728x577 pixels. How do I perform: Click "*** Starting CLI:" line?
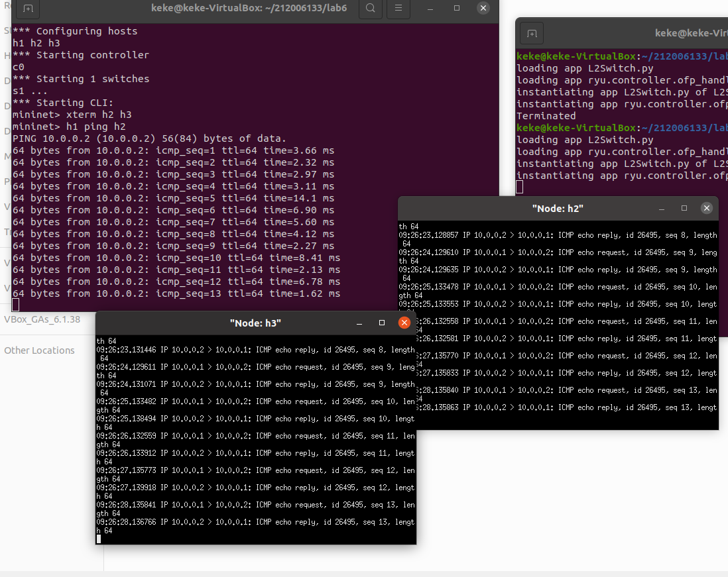click(63, 103)
